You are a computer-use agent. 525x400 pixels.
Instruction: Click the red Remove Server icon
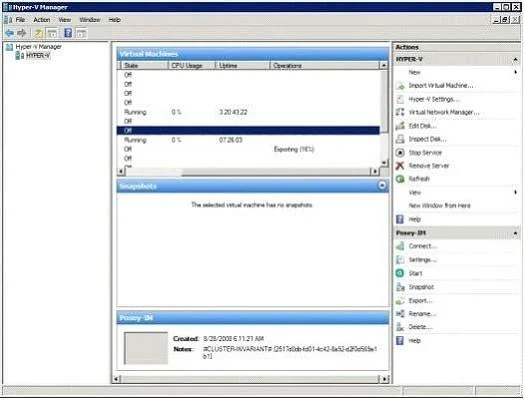[x=400, y=166]
